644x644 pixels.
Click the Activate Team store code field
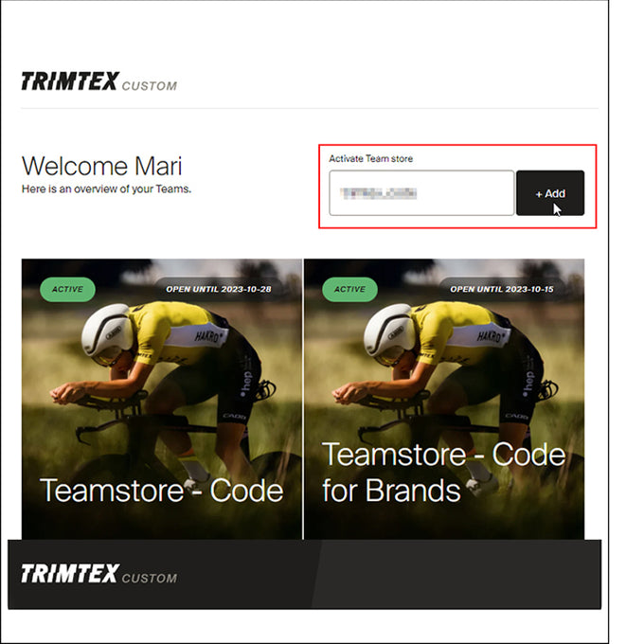coord(421,193)
